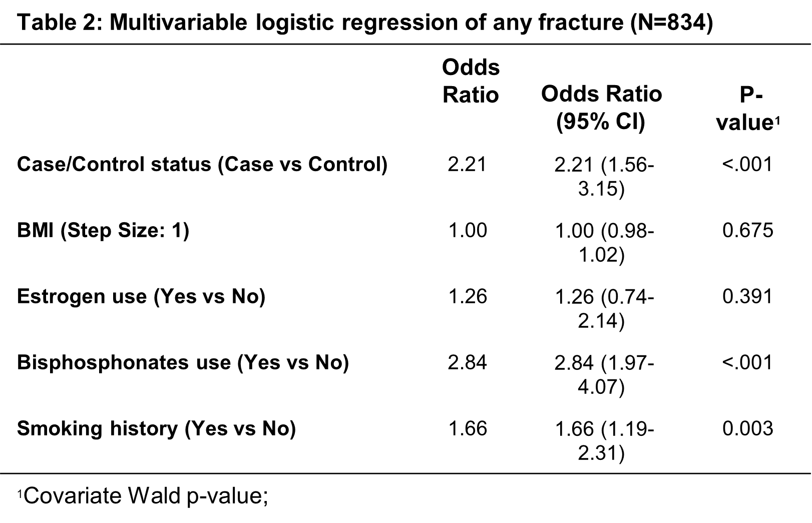
Task: Click the 2.84 odds ratio value
Action: pyautogui.click(x=467, y=363)
